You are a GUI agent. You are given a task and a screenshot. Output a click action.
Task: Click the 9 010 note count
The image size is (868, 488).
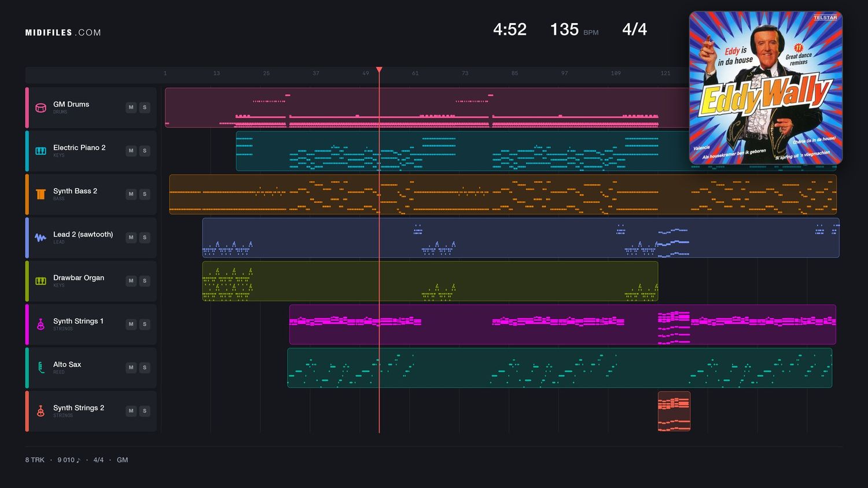(x=69, y=460)
